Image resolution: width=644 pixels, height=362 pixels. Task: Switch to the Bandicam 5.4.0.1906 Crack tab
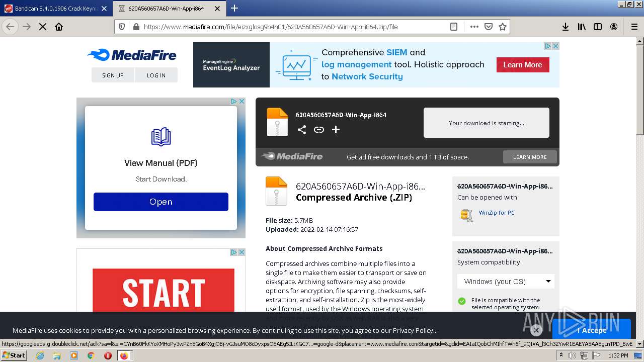56,9
